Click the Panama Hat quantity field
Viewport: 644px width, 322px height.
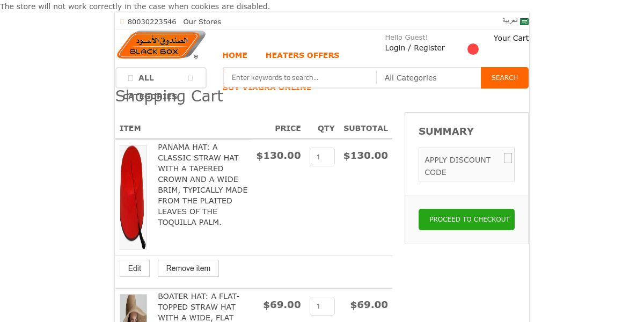click(x=322, y=157)
